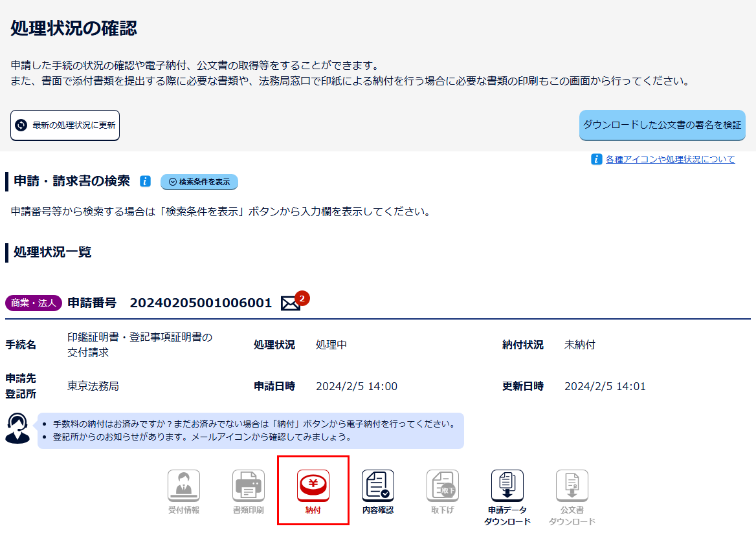Click ダウンロードした公文書の署名を検証 button

point(662,125)
